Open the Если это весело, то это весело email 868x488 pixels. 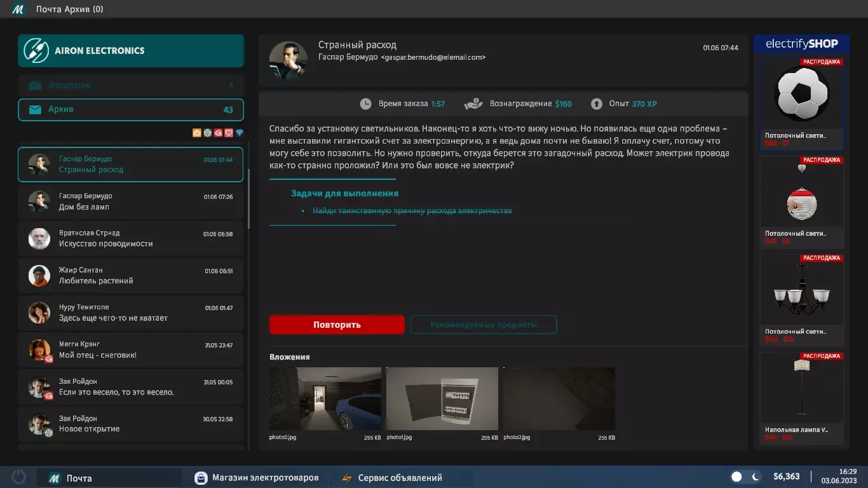click(131, 386)
